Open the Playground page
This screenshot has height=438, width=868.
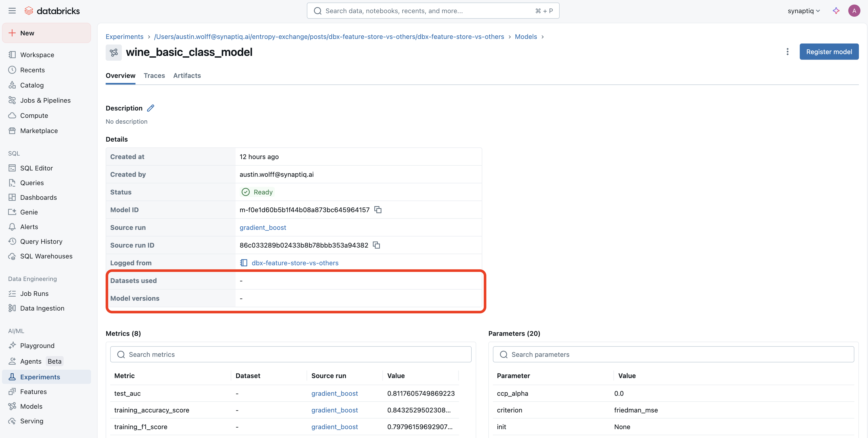coord(37,346)
